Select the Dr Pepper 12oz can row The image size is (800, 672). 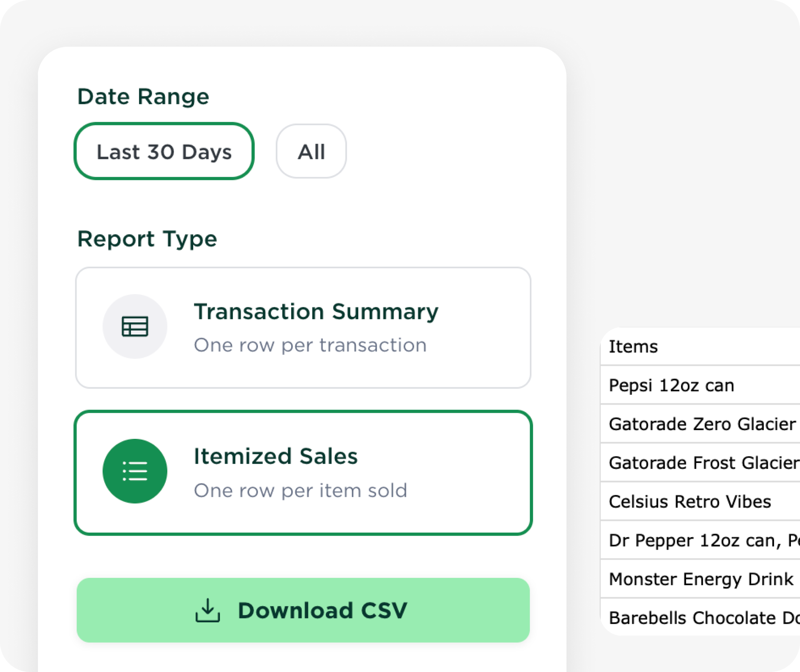(x=703, y=540)
